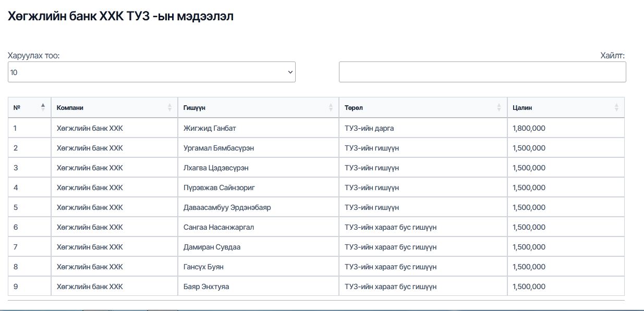Sort table by Гишүүн header text
Viewport: 644px width, 311px height.
[195, 108]
